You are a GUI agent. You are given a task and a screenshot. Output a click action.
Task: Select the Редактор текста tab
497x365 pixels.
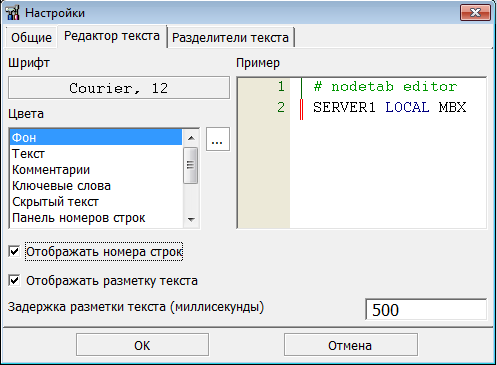[112, 36]
